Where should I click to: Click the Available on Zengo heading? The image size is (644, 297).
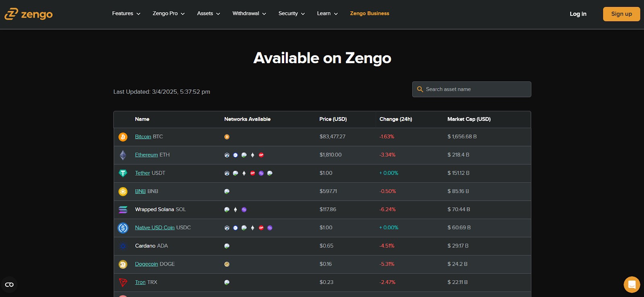pos(322,58)
